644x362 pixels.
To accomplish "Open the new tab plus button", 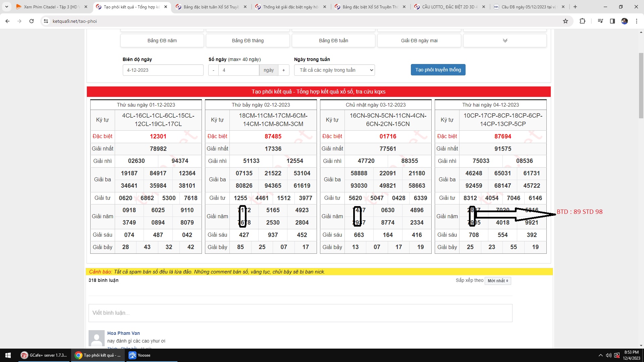I will pyautogui.click(x=575, y=7).
